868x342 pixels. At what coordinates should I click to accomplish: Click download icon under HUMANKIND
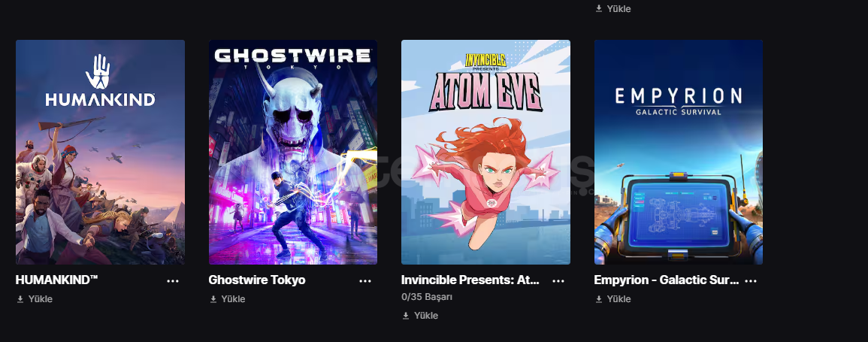coord(20,299)
